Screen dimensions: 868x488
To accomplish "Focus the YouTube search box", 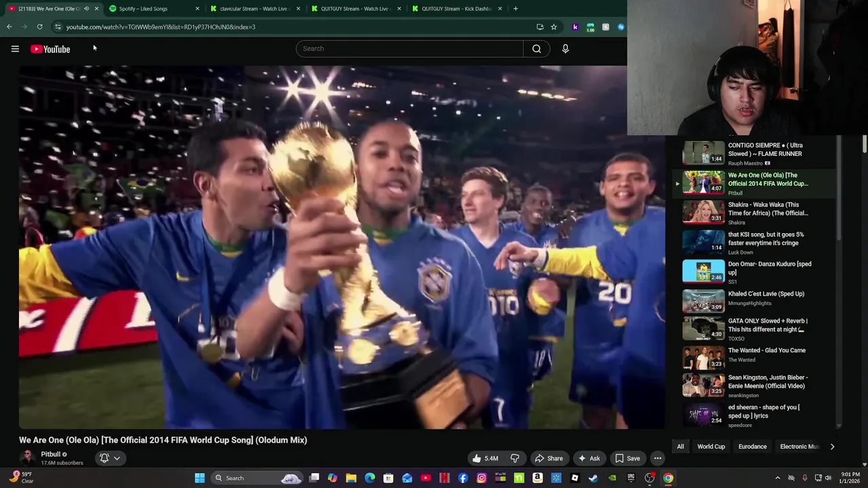I will [410, 49].
